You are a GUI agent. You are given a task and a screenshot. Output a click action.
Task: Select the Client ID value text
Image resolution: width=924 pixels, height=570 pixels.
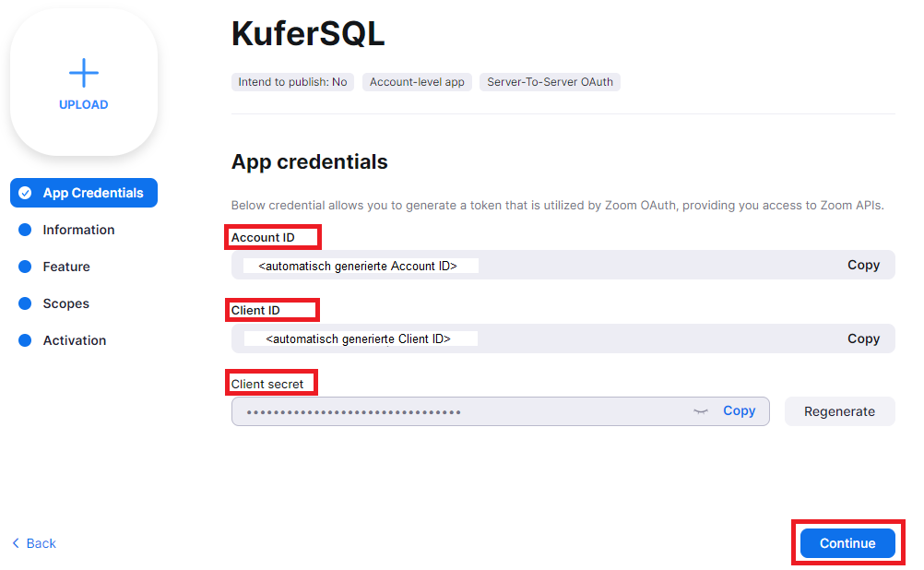click(358, 338)
